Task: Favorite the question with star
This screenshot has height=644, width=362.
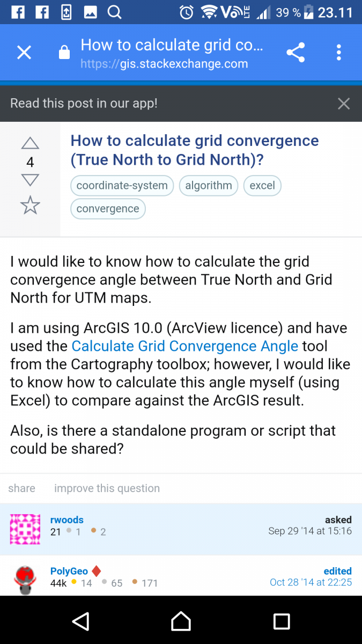Action: [x=30, y=205]
